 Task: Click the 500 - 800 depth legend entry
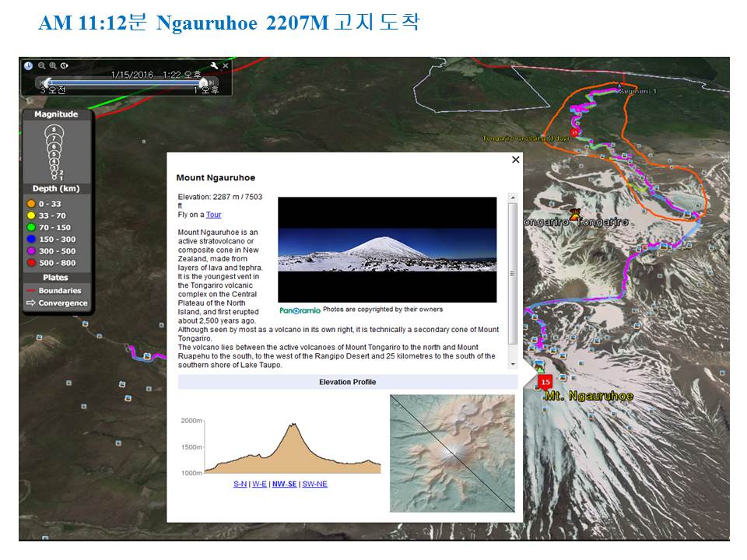[x=51, y=263]
